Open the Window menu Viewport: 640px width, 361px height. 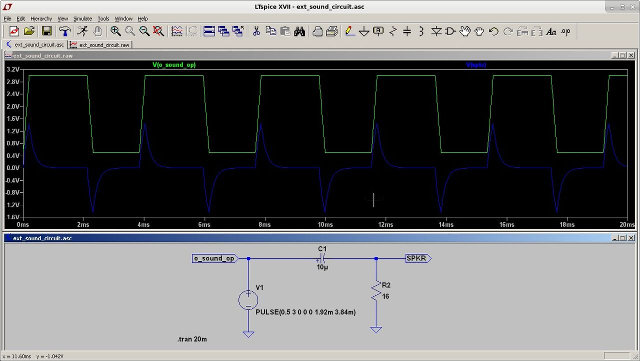click(x=124, y=19)
